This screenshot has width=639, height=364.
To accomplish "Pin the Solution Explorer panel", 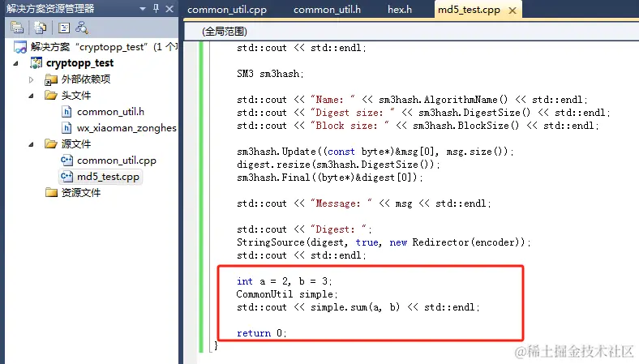I will point(156,8).
